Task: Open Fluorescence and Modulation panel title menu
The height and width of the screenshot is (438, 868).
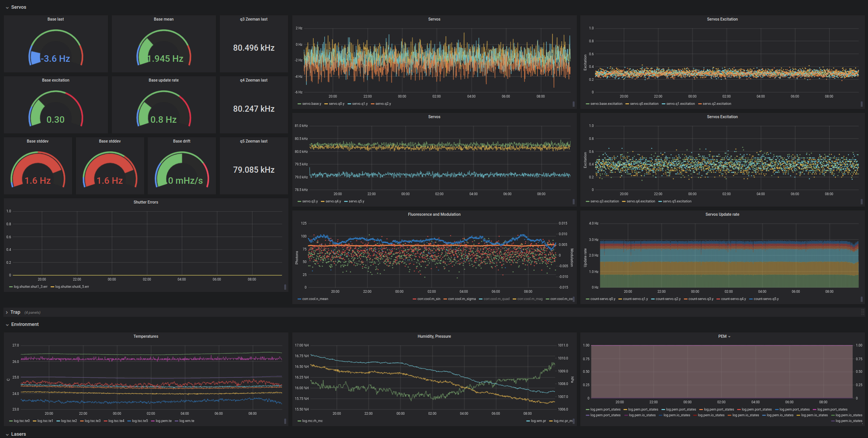Action: 434,214
